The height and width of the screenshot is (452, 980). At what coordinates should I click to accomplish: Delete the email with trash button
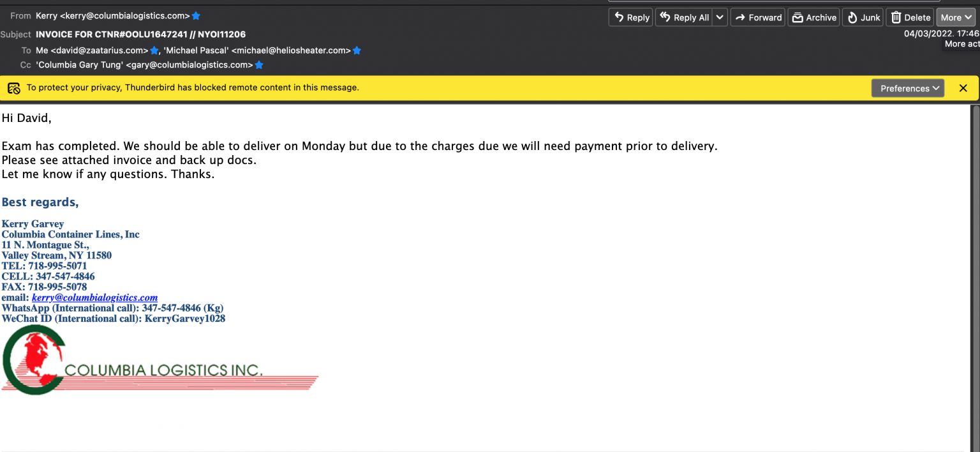click(910, 18)
